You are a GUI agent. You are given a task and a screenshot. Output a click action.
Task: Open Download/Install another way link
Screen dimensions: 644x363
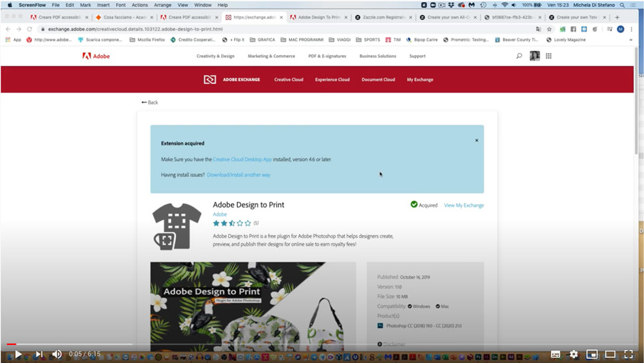[238, 175]
